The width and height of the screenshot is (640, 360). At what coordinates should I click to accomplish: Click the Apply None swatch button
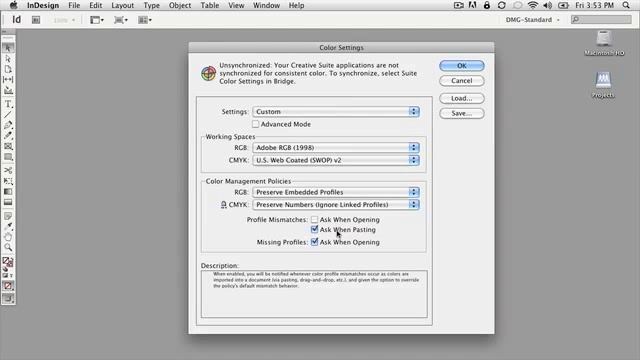(8, 286)
